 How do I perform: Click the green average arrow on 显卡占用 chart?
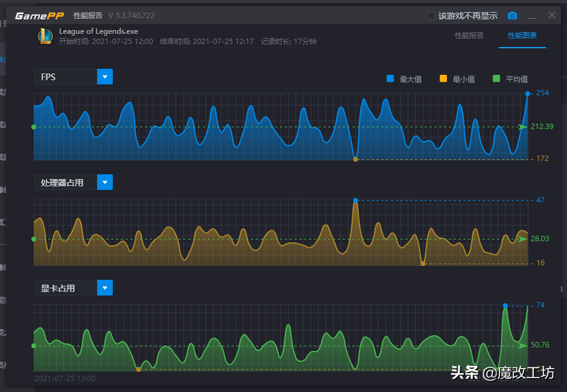(522, 346)
